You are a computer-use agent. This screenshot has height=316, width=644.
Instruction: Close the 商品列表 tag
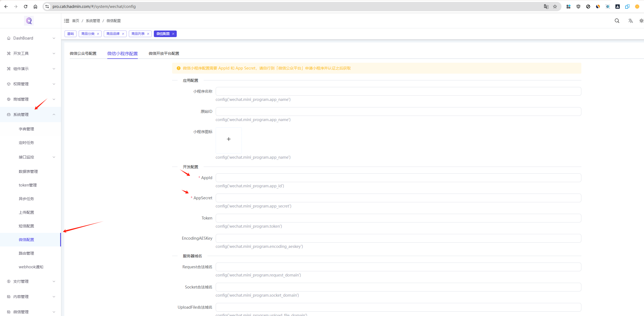click(x=148, y=34)
